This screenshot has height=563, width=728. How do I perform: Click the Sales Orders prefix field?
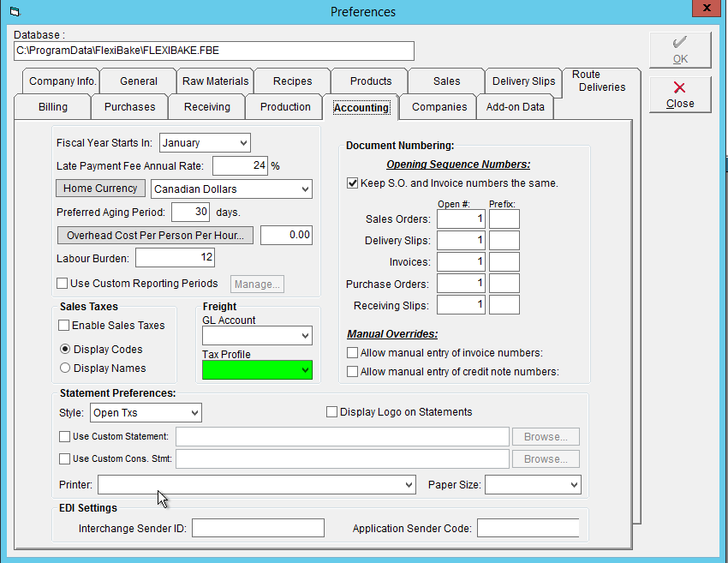[x=504, y=219]
